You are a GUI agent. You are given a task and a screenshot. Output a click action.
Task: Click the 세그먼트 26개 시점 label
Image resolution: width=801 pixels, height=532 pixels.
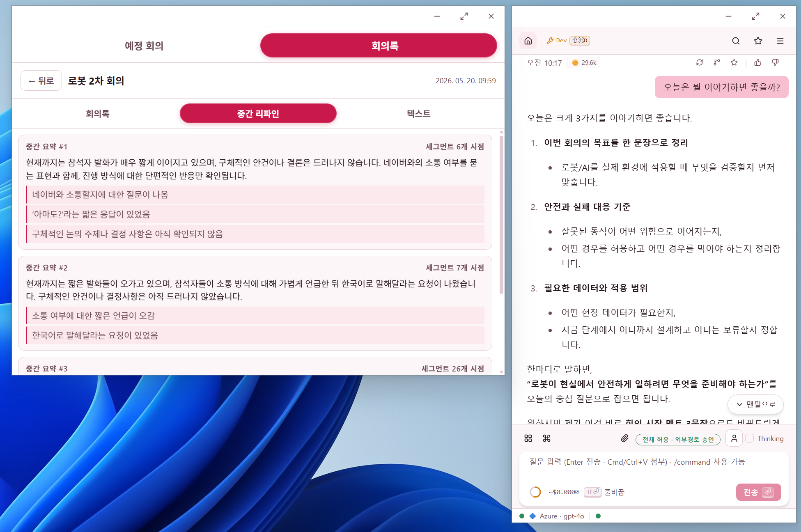pos(453,369)
